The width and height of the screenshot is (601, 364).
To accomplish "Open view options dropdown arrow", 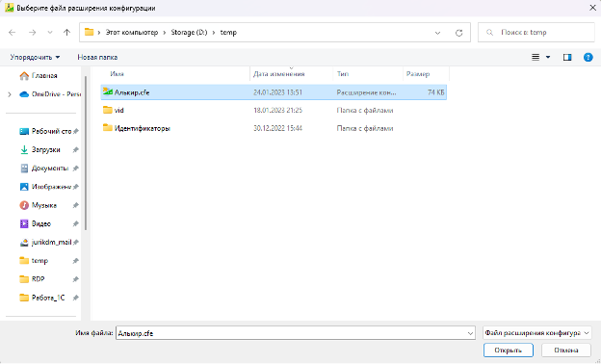I will coord(548,57).
